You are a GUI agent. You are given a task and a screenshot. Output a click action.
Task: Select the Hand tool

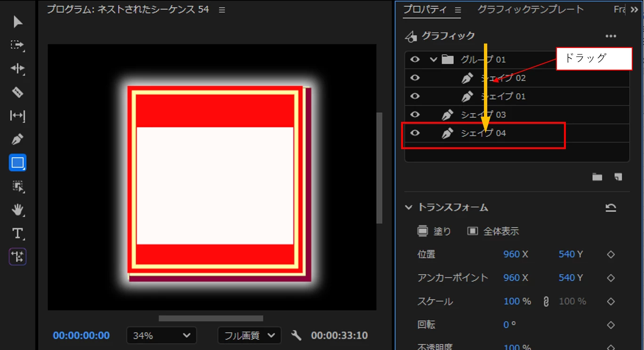tap(18, 210)
